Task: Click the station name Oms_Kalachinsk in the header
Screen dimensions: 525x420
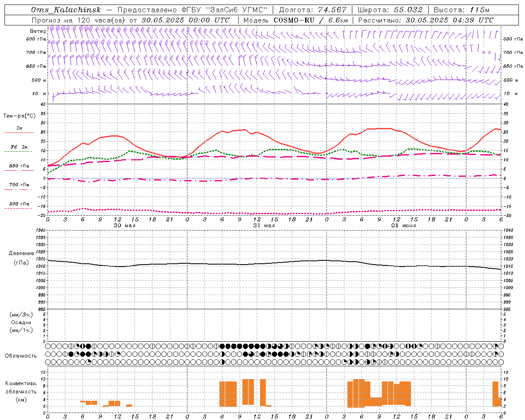Action: pyautogui.click(x=66, y=10)
